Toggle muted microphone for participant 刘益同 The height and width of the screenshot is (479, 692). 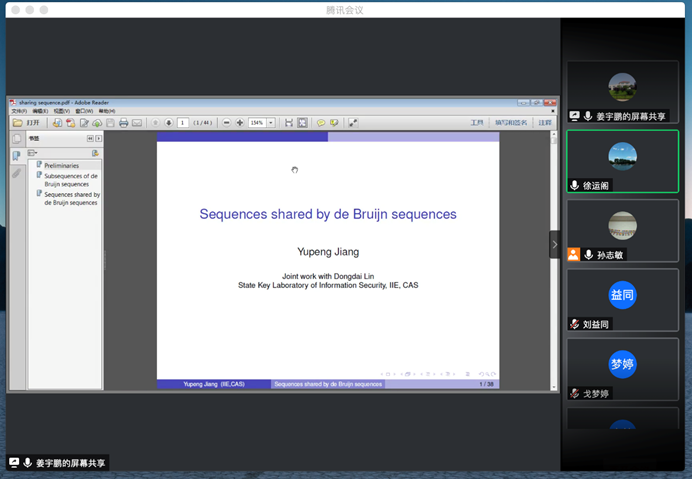tap(575, 324)
